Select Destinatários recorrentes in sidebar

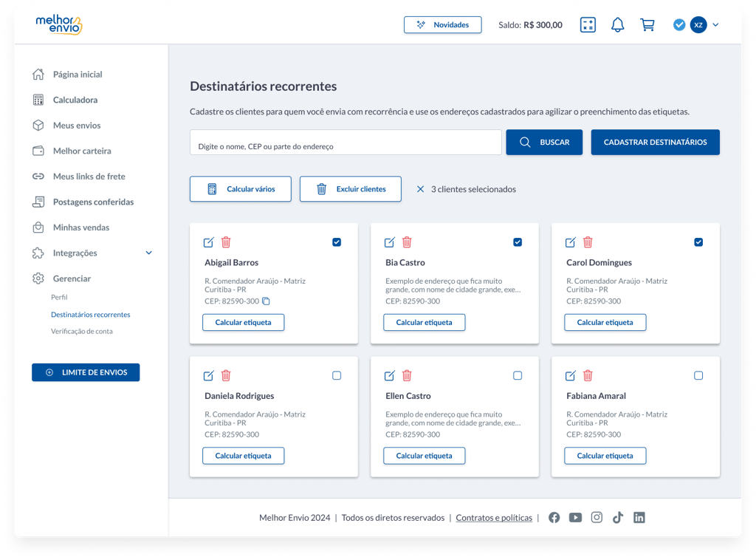coord(91,315)
